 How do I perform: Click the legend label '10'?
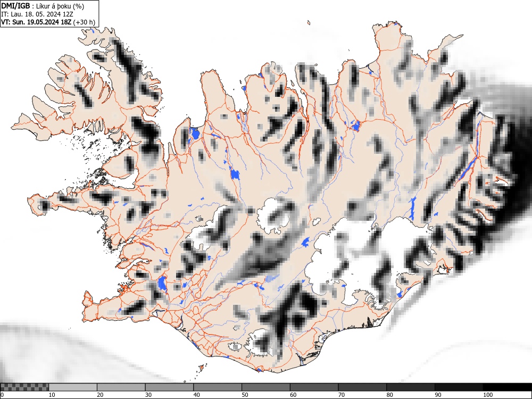coord(52,395)
